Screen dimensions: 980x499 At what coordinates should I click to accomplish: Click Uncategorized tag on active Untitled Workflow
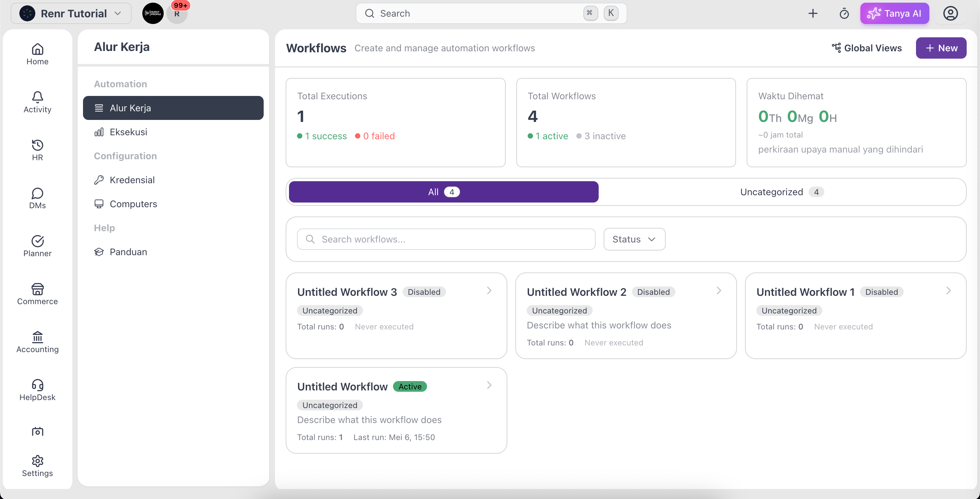coord(329,405)
